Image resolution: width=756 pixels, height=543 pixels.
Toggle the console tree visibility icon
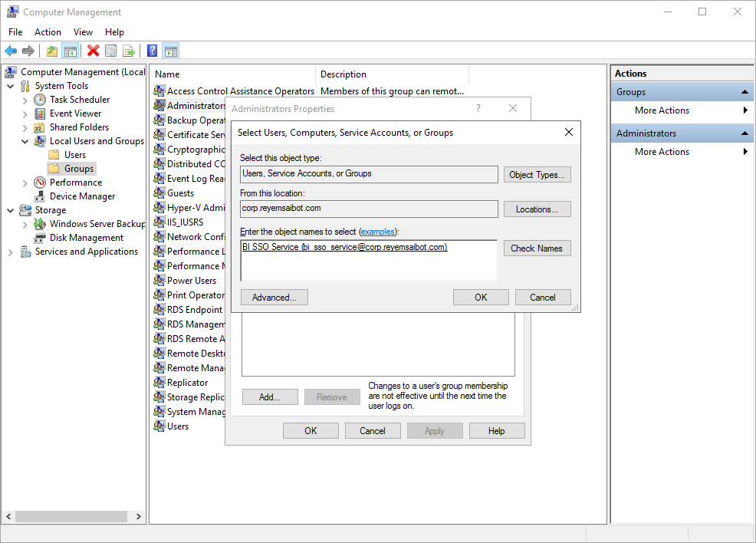coord(70,51)
